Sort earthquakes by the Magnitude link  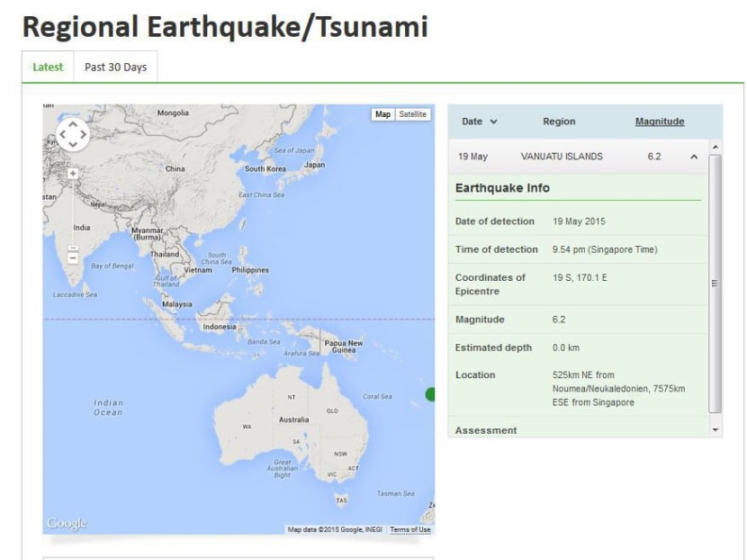[x=660, y=122]
